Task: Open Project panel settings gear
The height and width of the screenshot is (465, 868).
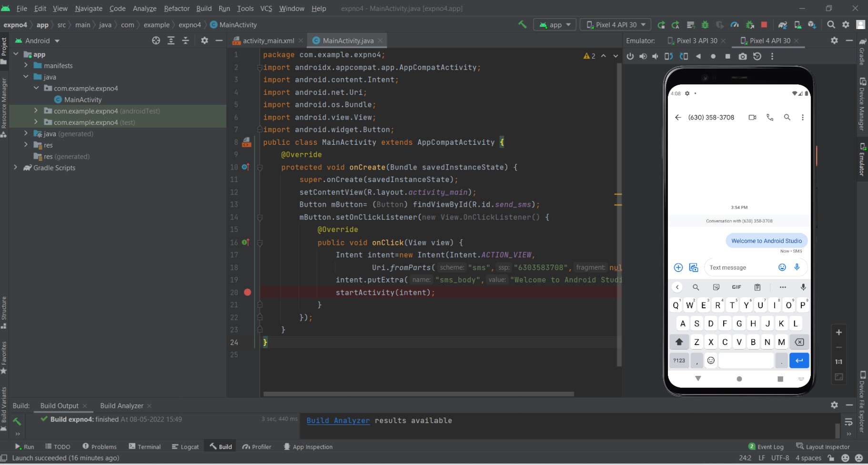Action: 204,40
